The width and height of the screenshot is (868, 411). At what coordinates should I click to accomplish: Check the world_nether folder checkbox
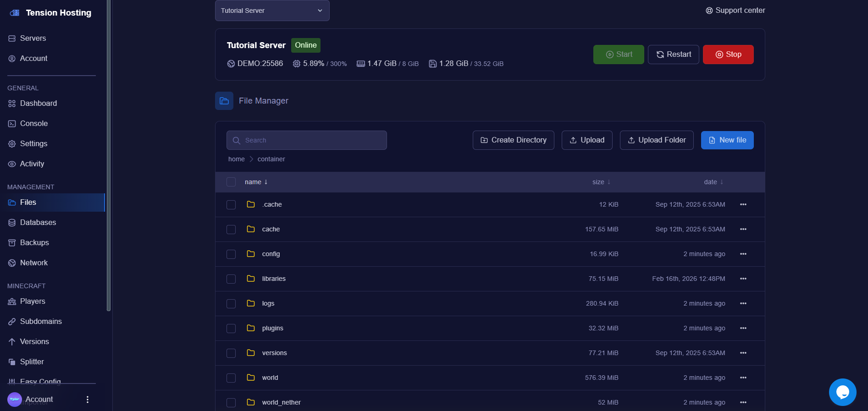point(231,403)
